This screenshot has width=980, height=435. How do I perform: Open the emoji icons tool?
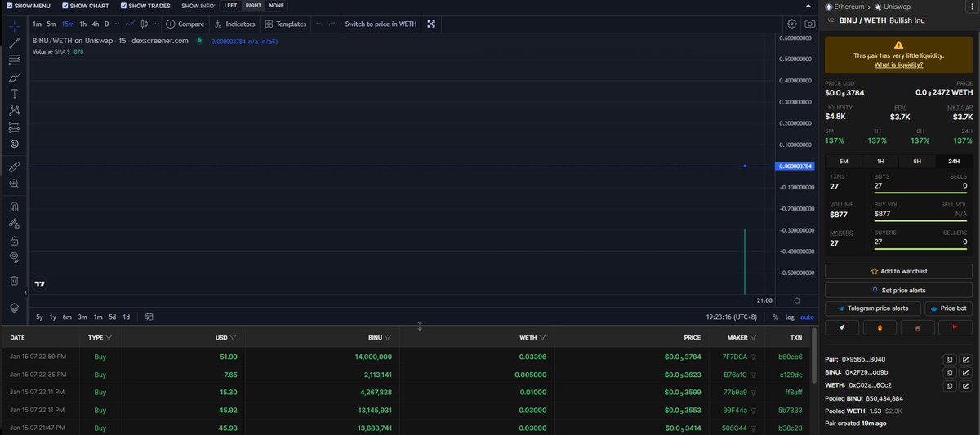[14, 144]
